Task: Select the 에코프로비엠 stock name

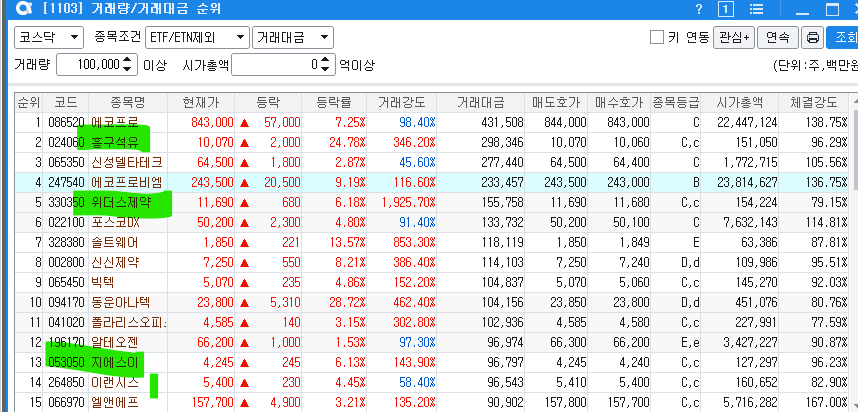Action: (x=127, y=183)
